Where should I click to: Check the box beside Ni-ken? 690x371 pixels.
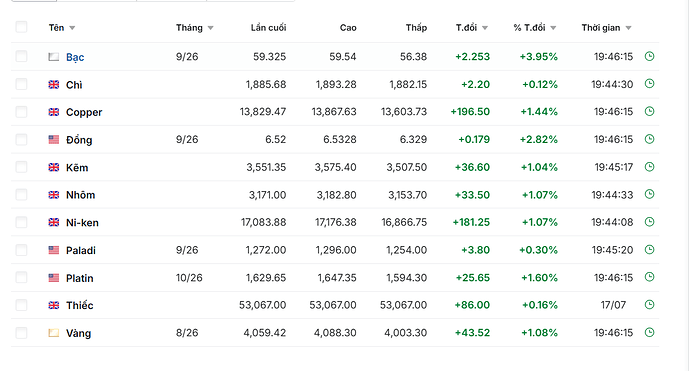click(21, 222)
